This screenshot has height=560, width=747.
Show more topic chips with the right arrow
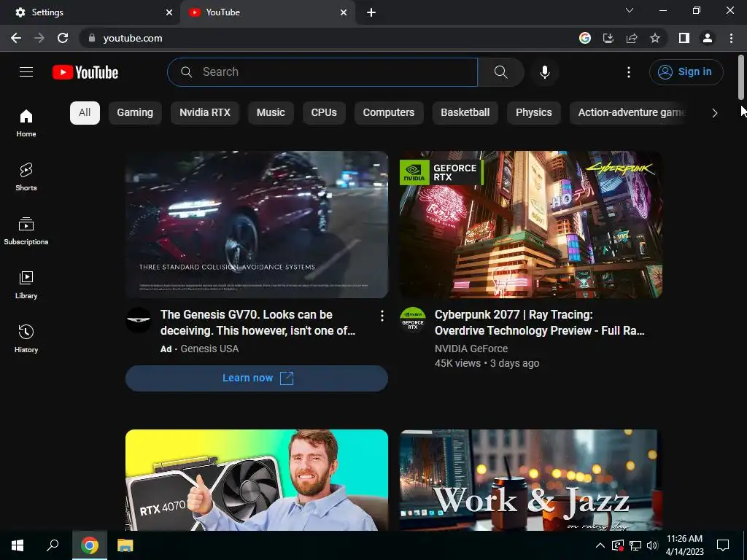[x=714, y=113]
